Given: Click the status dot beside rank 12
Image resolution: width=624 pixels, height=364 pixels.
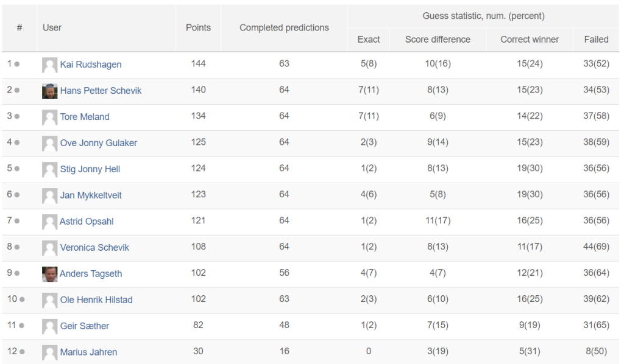Looking at the screenshot, I should (x=22, y=352).
